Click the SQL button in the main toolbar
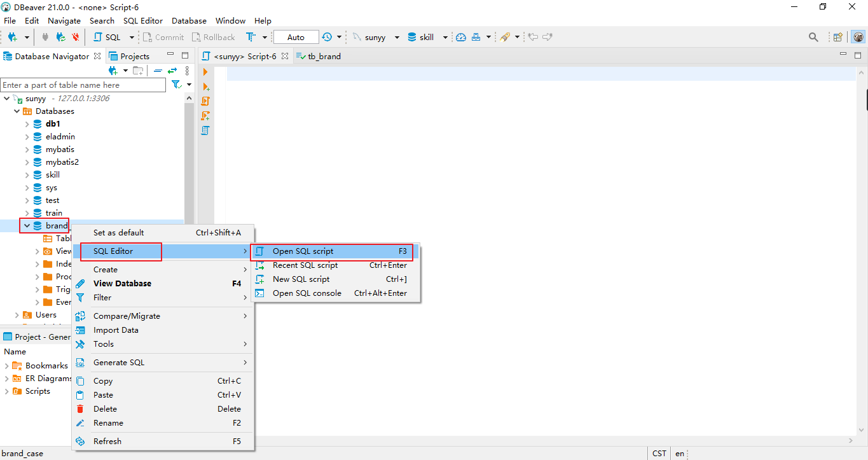The image size is (868, 460). pos(107,38)
